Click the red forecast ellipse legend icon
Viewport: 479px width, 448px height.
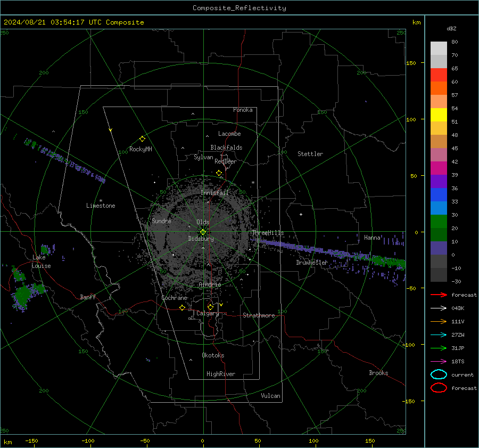pyautogui.click(x=439, y=388)
